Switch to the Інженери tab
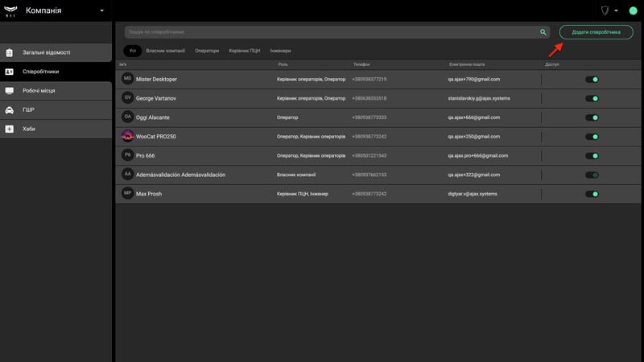 280,51
